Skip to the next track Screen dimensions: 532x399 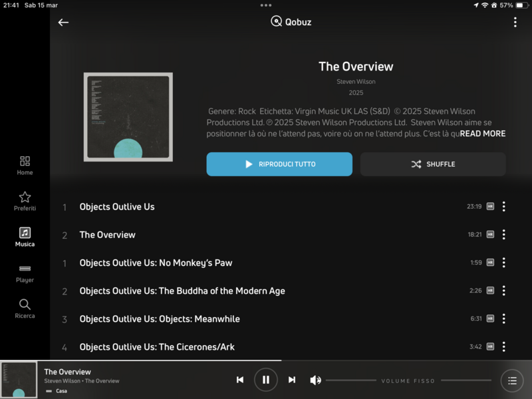(291, 380)
